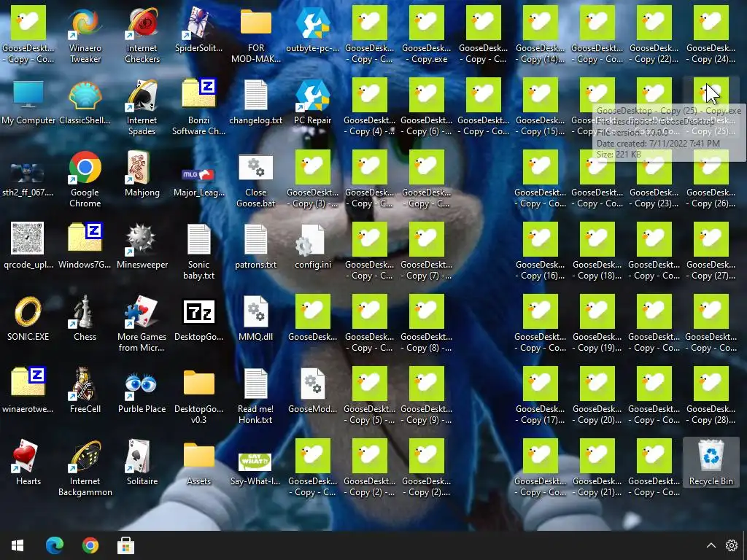Open Microsoft Store from the taskbar
The image size is (747, 560).
click(125, 545)
